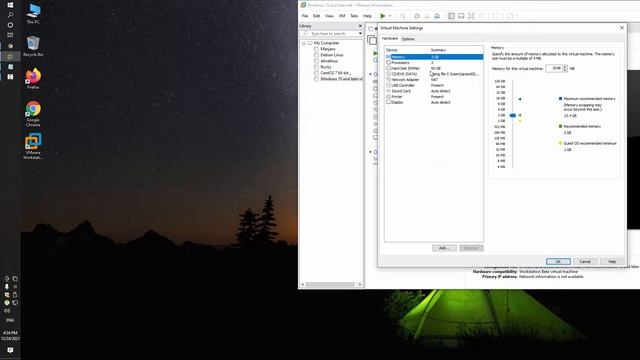Click the snapshot manager toolbar icon
Image resolution: width=640 pixels, height=360 pixels.
(437, 16)
